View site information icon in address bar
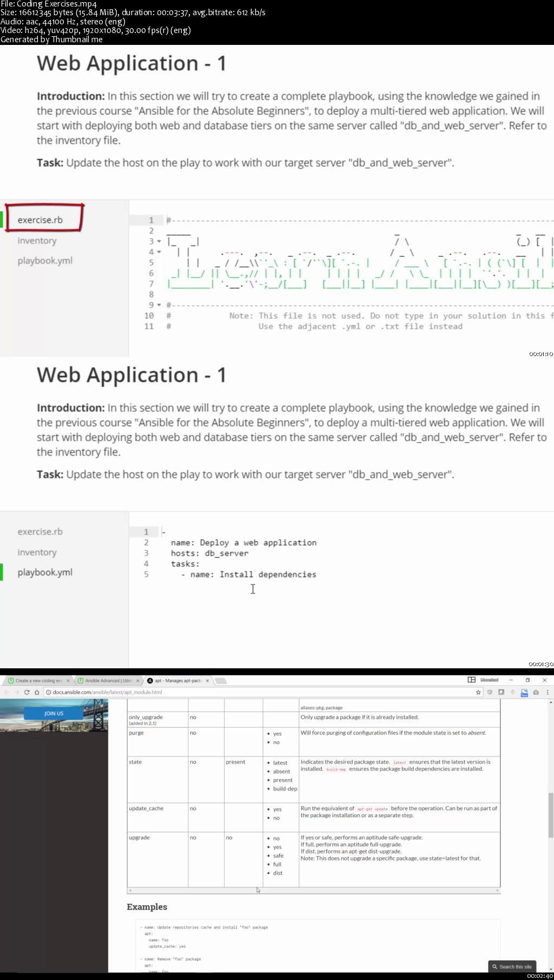The height and width of the screenshot is (980, 554). [48, 692]
